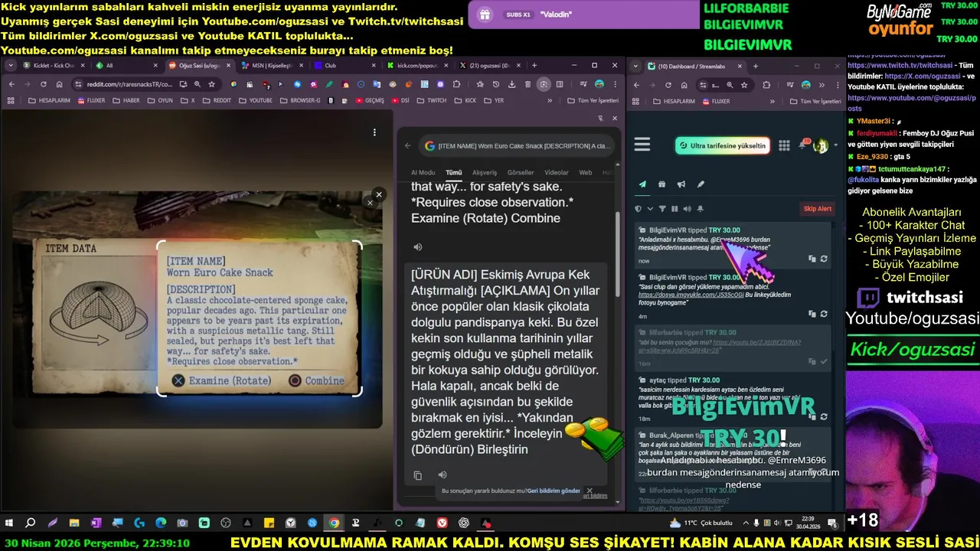
Task: Reload the Reddit page
Action: click(x=43, y=84)
